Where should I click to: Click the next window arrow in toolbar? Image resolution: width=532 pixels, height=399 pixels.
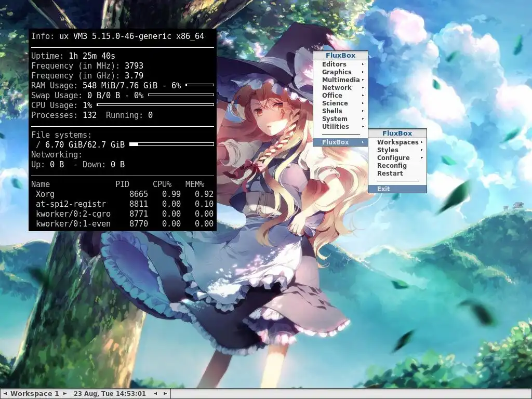(165, 394)
